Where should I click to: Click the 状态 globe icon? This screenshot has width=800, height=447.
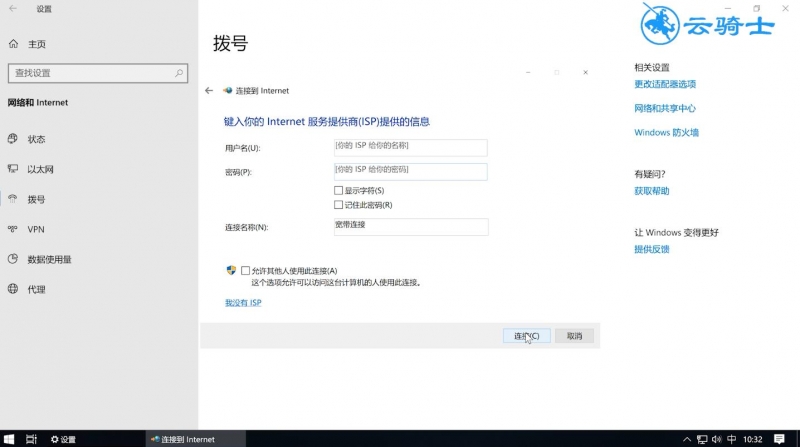(x=13, y=138)
